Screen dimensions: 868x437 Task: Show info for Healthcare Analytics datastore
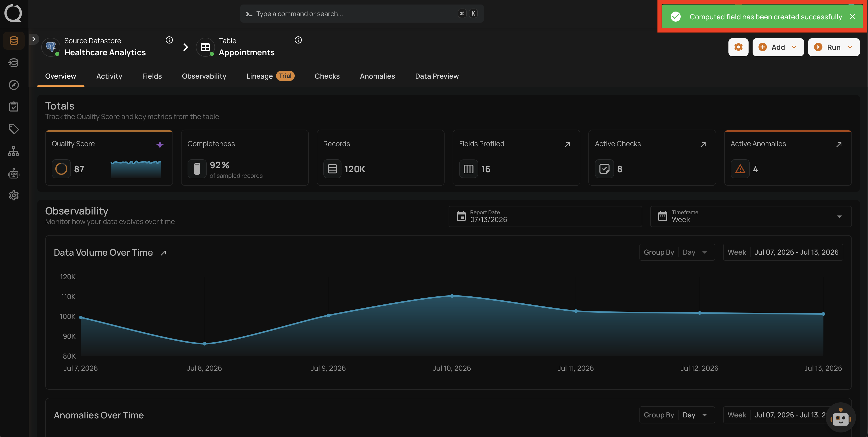coord(169,40)
